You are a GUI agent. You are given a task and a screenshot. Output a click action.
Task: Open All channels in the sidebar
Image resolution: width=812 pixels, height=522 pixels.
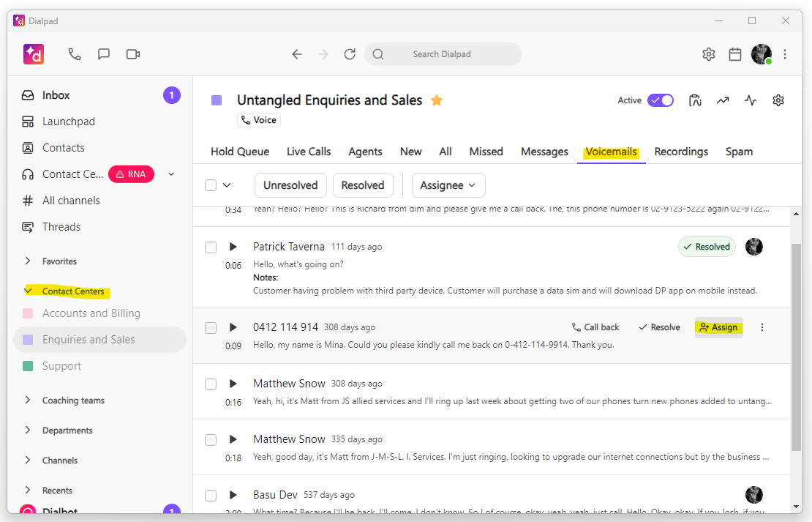[100, 201]
